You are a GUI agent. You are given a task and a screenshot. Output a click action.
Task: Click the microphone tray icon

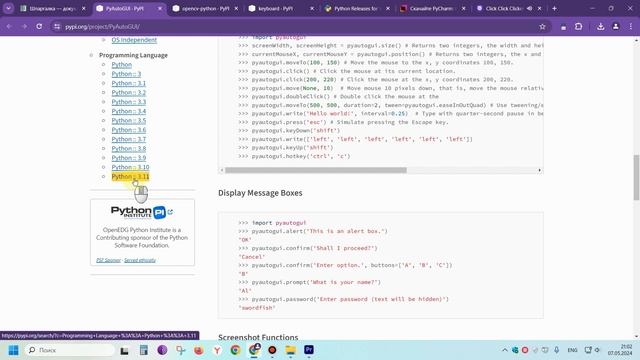tap(556, 350)
